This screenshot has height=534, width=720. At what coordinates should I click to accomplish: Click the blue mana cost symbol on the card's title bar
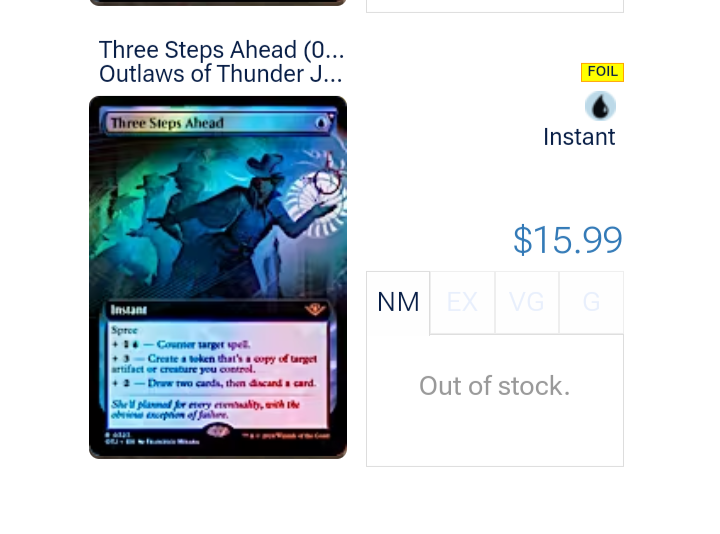[x=321, y=123]
